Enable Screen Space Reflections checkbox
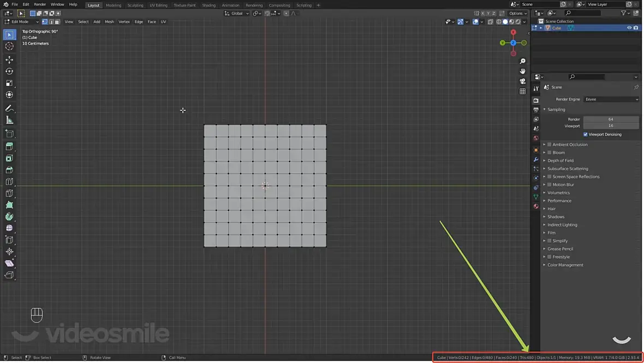This screenshot has height=363, width=644. pyautogui.click(x=549, y=176)
